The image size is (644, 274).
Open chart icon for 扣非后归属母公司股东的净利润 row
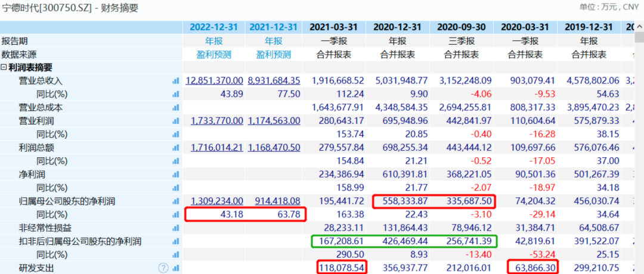tap(176, 242)
